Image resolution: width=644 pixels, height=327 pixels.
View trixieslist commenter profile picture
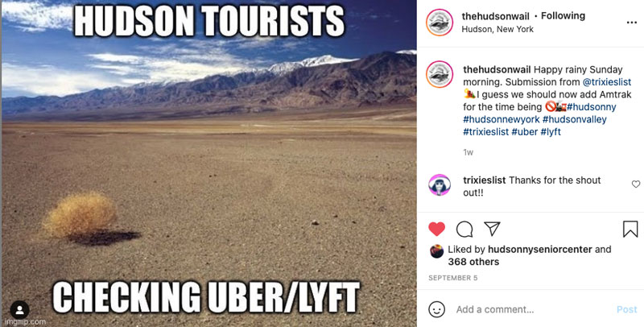pos(440,185)
